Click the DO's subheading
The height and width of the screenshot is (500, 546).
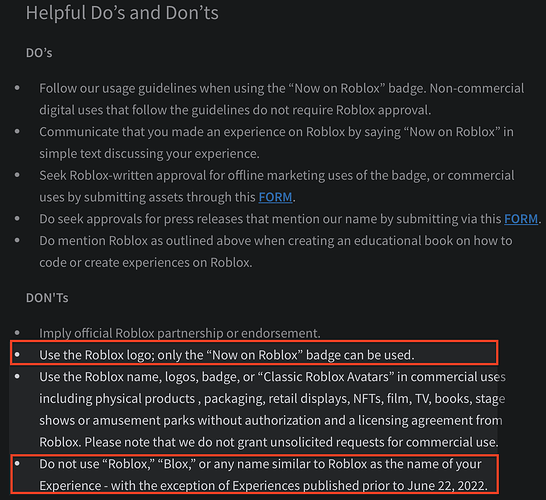[39, 53]
